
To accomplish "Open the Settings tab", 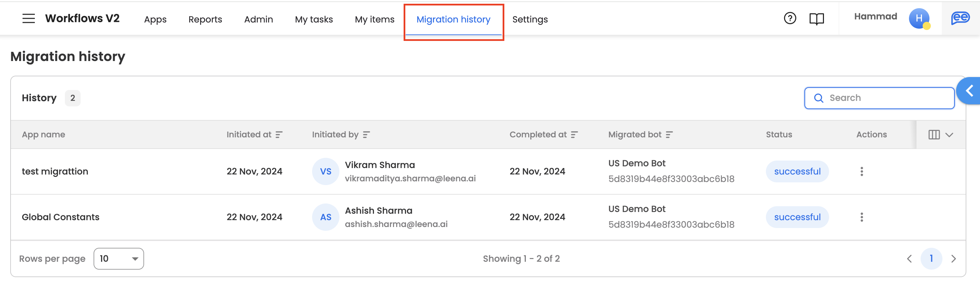I will [x=530, y=19].
